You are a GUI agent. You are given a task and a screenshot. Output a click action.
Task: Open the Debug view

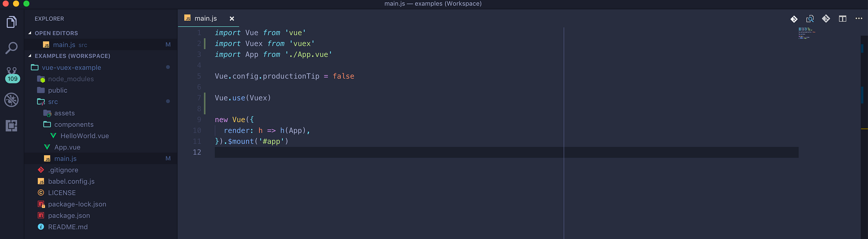click(x=12, y=100)
